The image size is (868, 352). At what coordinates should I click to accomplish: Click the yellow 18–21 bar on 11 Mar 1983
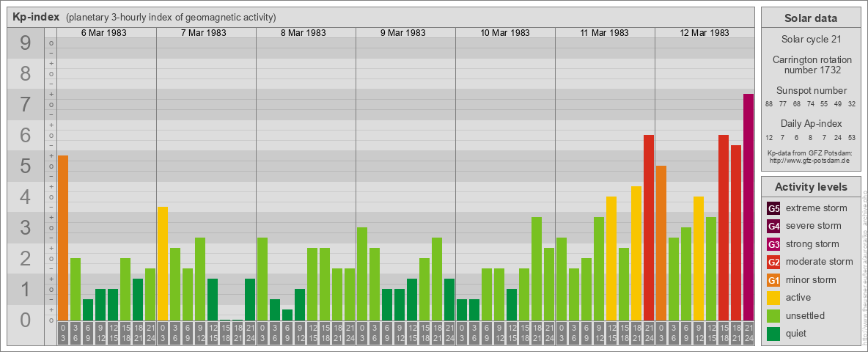[636, 253]
